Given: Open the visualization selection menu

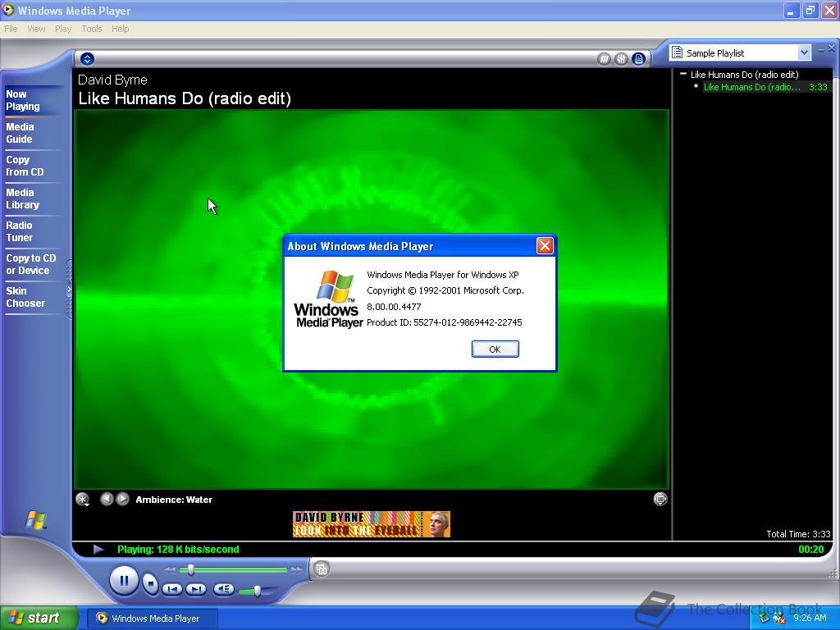Looking at the screenshot, I should (x=83, y=500).
